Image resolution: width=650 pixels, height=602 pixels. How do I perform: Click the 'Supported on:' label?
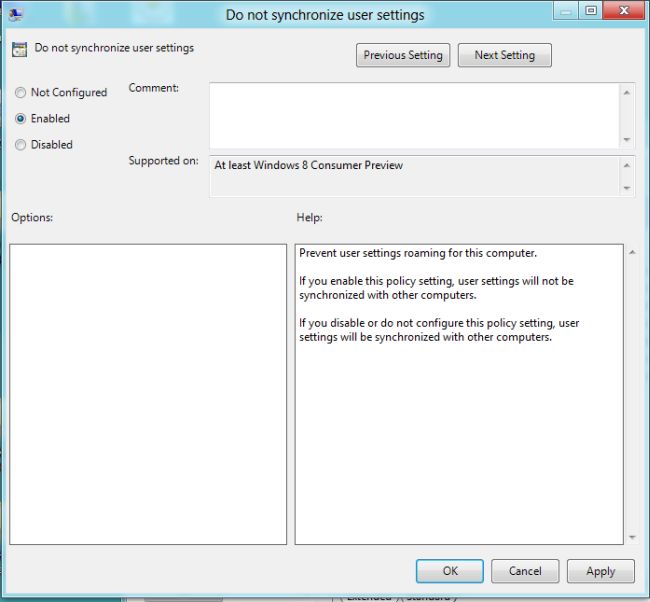pyautogui.click(x=163, y=161)
